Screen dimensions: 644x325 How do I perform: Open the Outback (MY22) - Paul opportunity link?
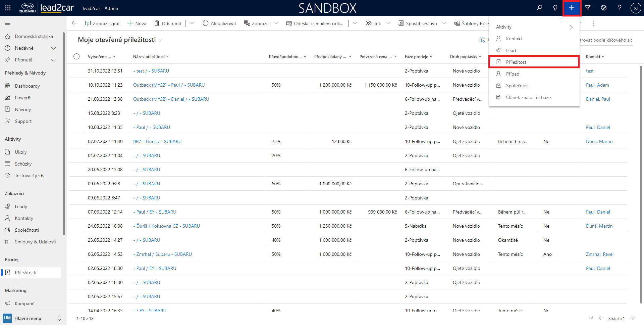169,85
